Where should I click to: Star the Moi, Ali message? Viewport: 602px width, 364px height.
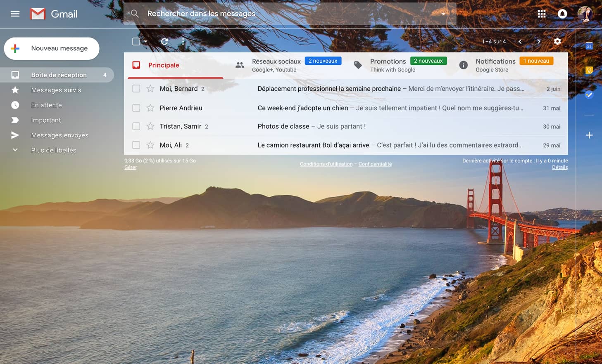pyautogui.click(x=150, y=145)
